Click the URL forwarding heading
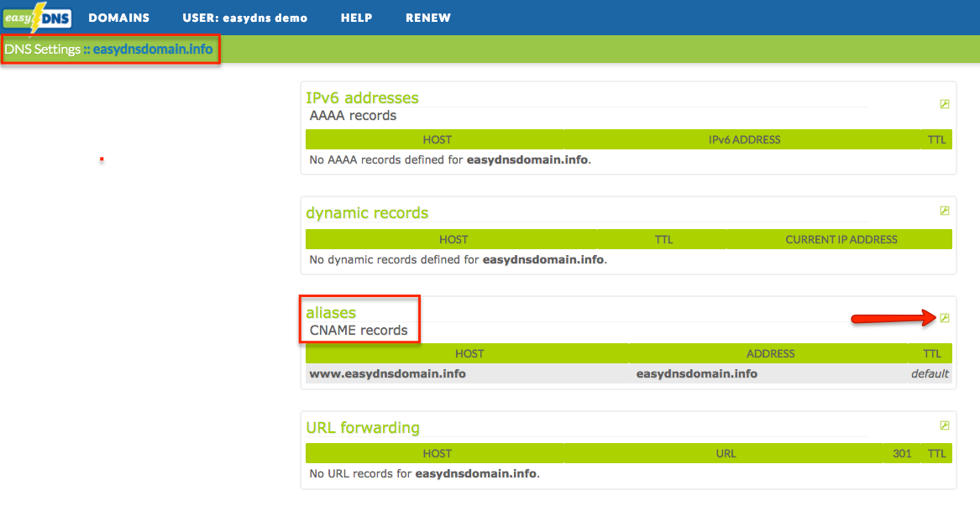Screen dimensions: 980x506 click(x=363, y=428)
